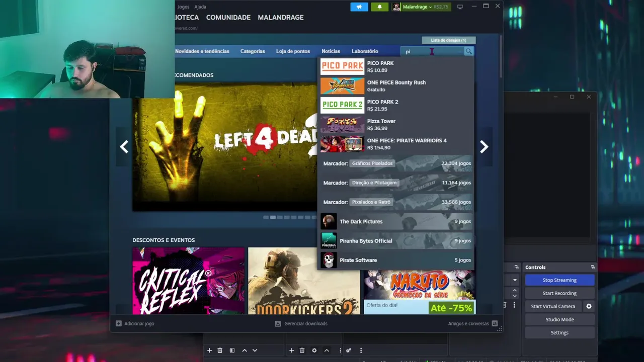
Task: Click the Pirate Software skull logo
Action: click(329, 260)
